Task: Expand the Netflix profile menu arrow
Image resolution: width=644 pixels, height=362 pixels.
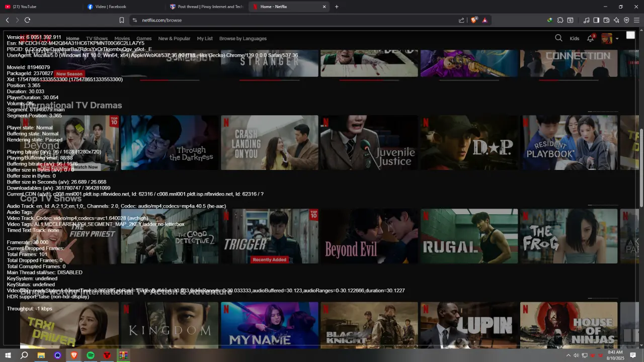Action: (617, 39)
